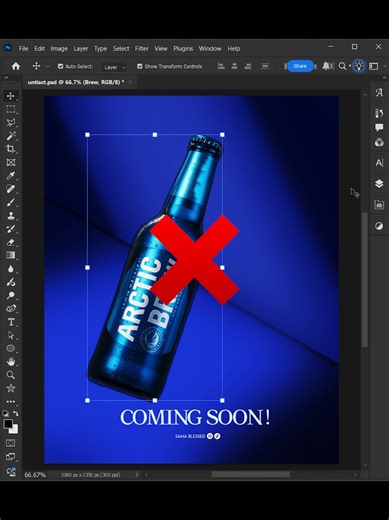Click the top-center transform handle
This screenshot has width=389, height=520.
(x=155, y=135)
